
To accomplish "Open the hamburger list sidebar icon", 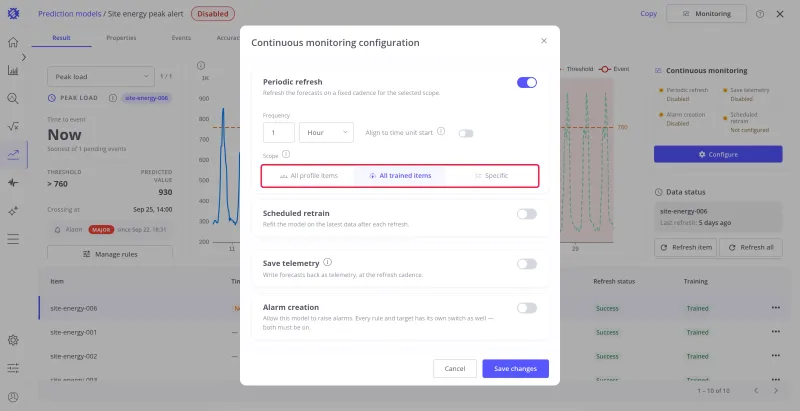I will click(13, 239).
